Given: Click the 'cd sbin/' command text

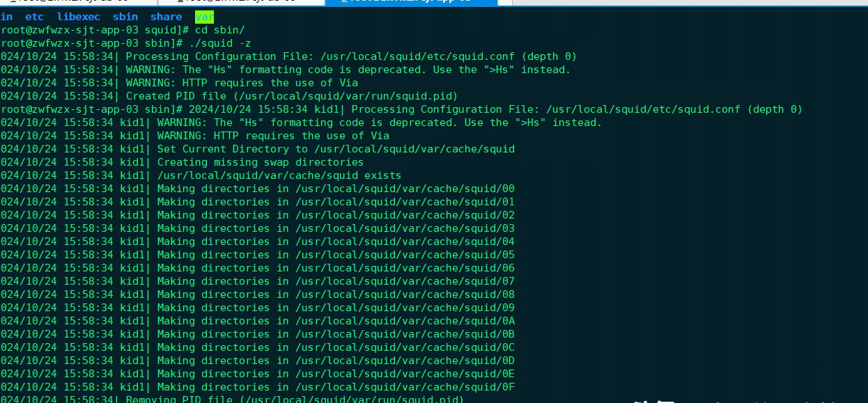Looking at the screenshot, I should 219,30.
